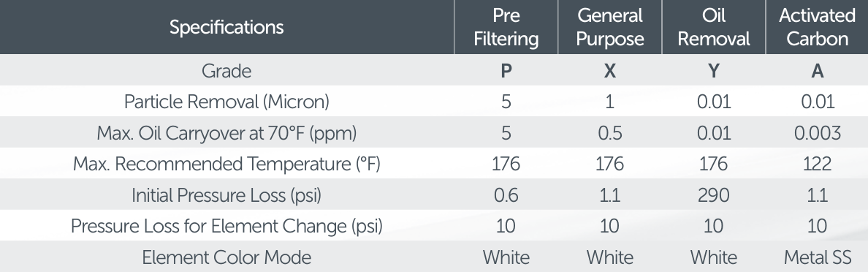This screenshot has width=868, height=272.
Task: Click the Activated Carbon column header
Action: click(x=817, y=27)
